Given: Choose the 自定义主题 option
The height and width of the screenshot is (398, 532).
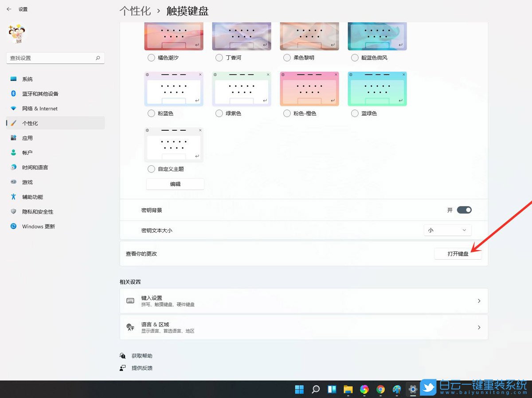Looking at the screenshot, I should tap(151, 169).
